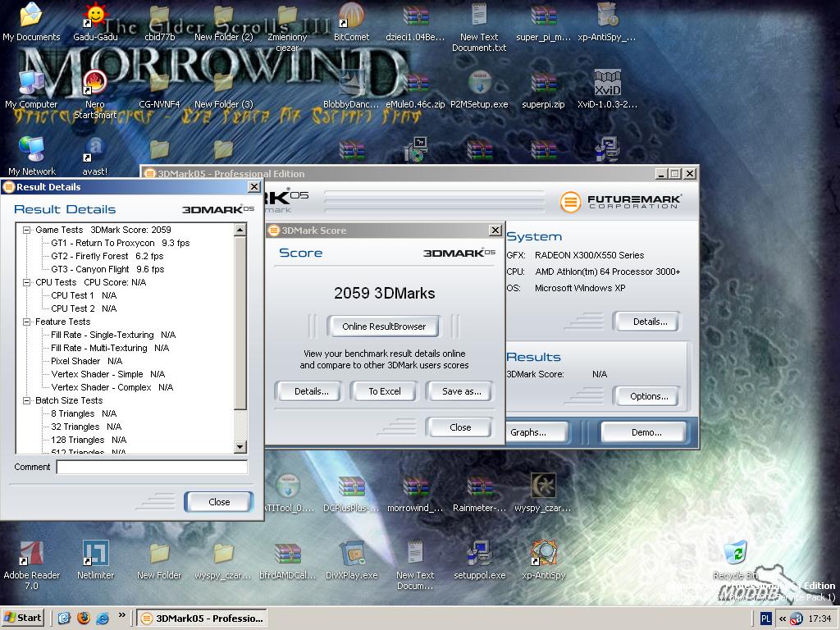Click Save as... in Score dialog
The height and width of the screenshot is (630, 840).
point(461,391)
